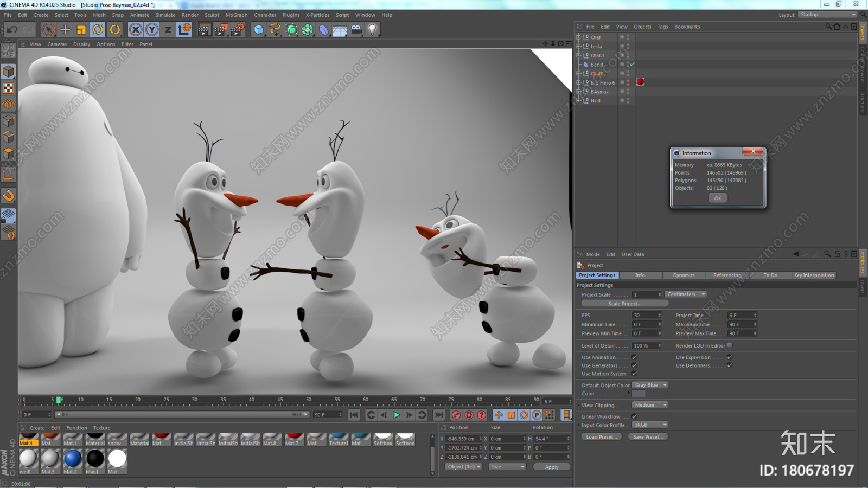The image size is (868, 488).
Task: Click timeline ruler at frame 45
Action: point(280,401)
